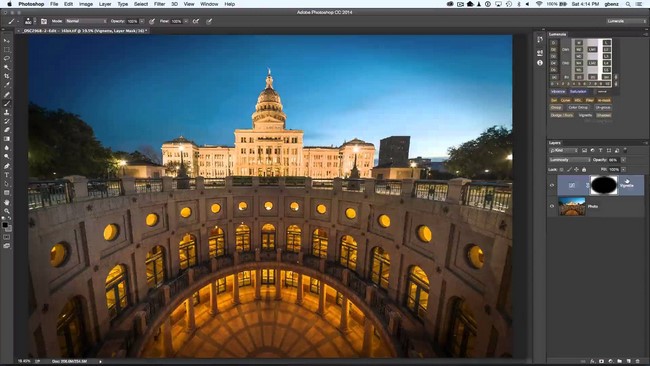Screen dimensions: 650x366
Task: Select the Blur tool
Action: (7, 148)
